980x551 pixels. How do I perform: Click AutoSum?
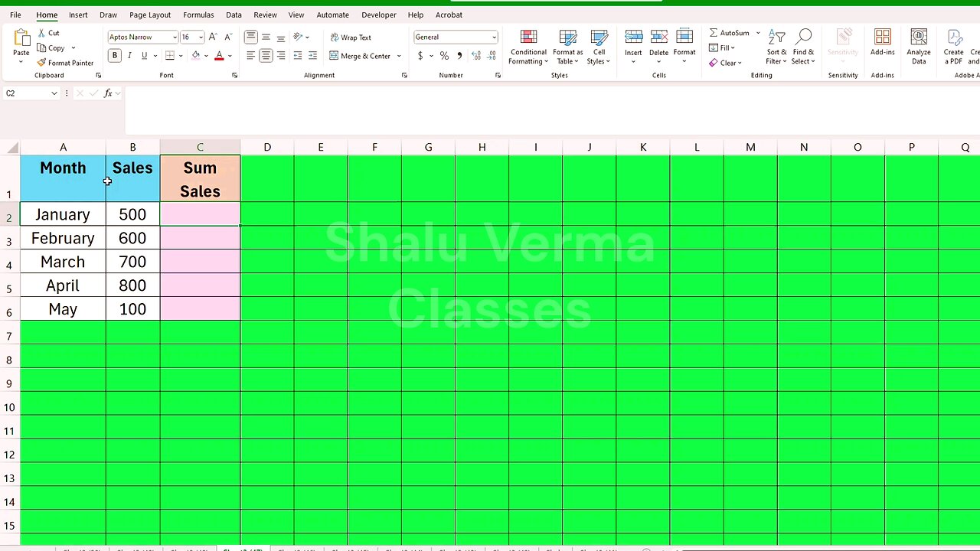(729, 33)
